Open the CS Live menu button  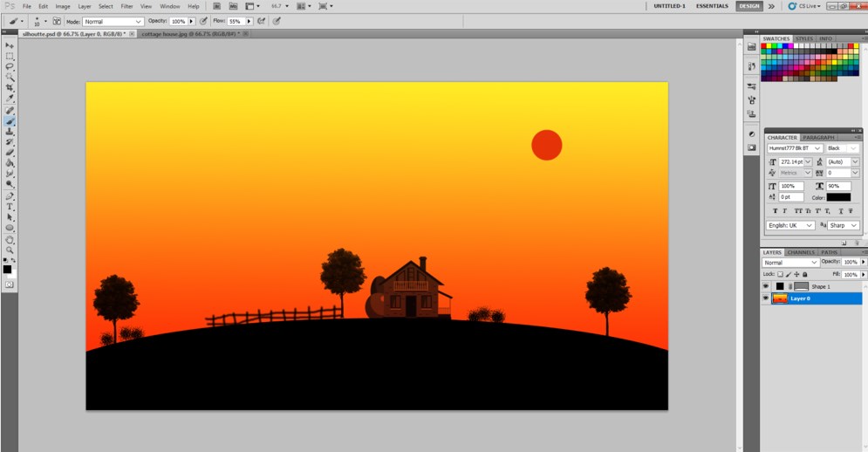(806, 6)
